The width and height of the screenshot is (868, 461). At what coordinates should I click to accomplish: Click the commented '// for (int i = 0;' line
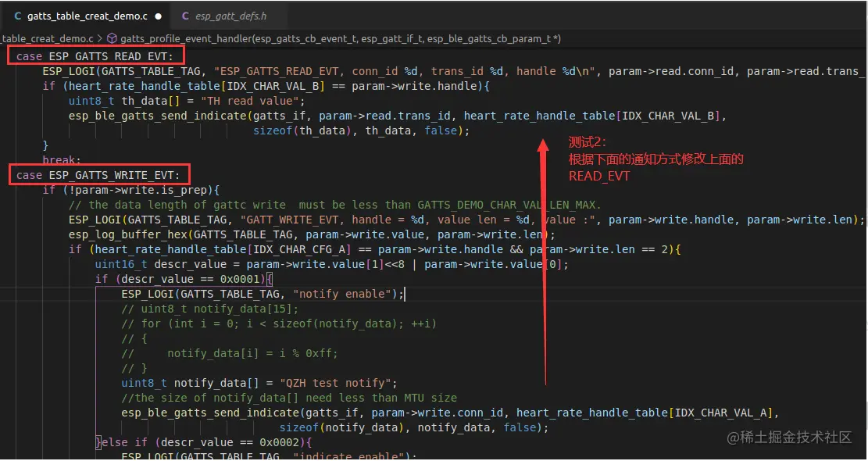pyautogui.click(x=279, y=323)
